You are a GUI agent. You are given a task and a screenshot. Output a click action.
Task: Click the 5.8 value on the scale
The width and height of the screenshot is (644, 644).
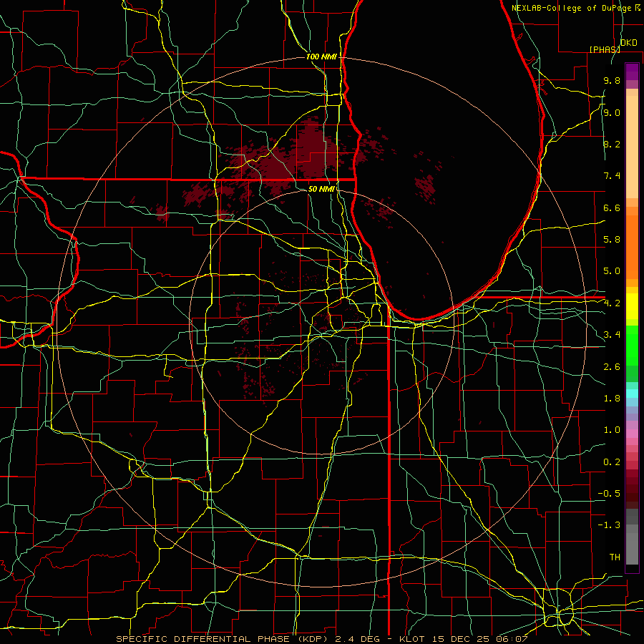click(x=612, y=240)
